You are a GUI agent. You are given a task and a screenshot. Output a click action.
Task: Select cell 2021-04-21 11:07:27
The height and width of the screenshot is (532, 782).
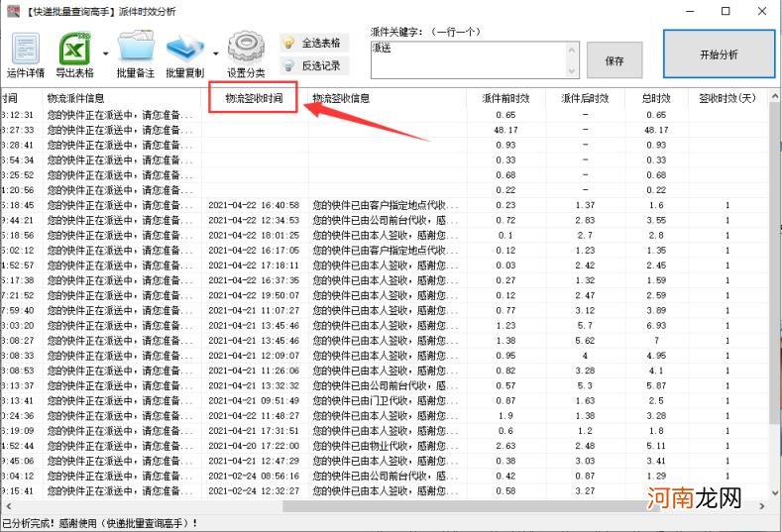(x=254, y=310)
